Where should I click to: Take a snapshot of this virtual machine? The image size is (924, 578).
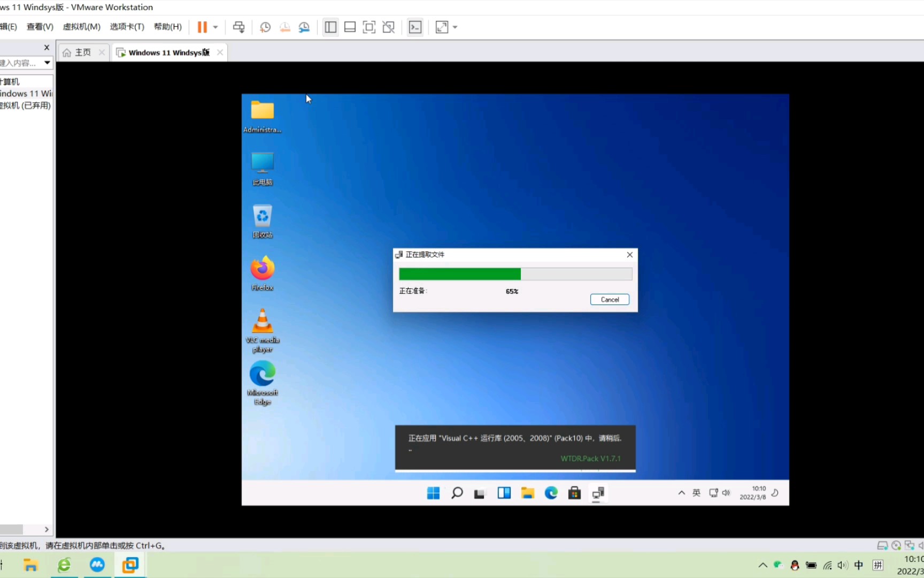pos(265,27)
